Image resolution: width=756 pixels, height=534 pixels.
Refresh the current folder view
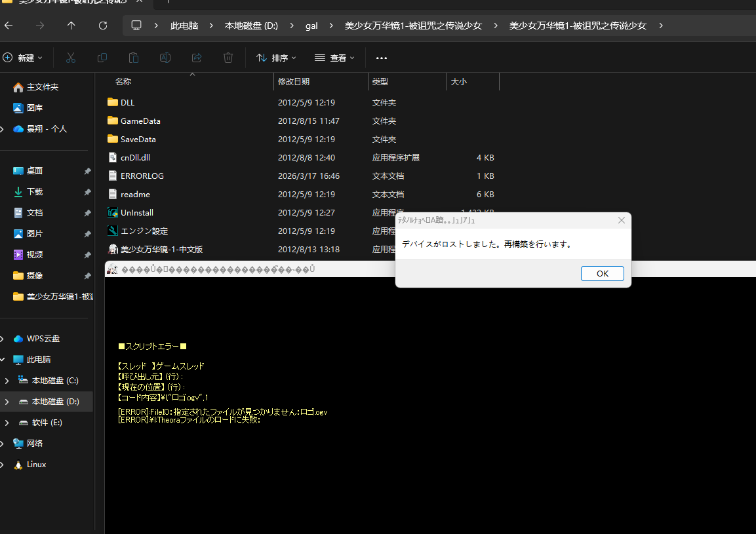[103, 26]
